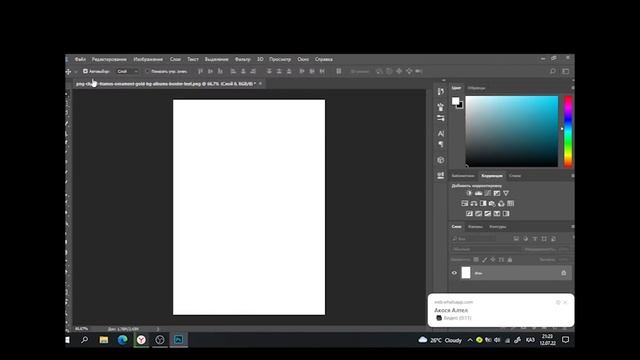
Task: Open the workspace switcher icon
Action: 566,71
